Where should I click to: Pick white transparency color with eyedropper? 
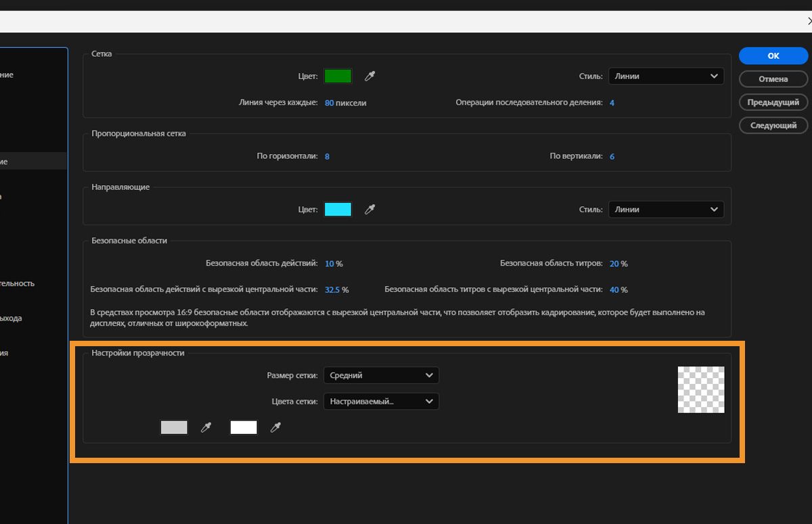pos(275,427)
